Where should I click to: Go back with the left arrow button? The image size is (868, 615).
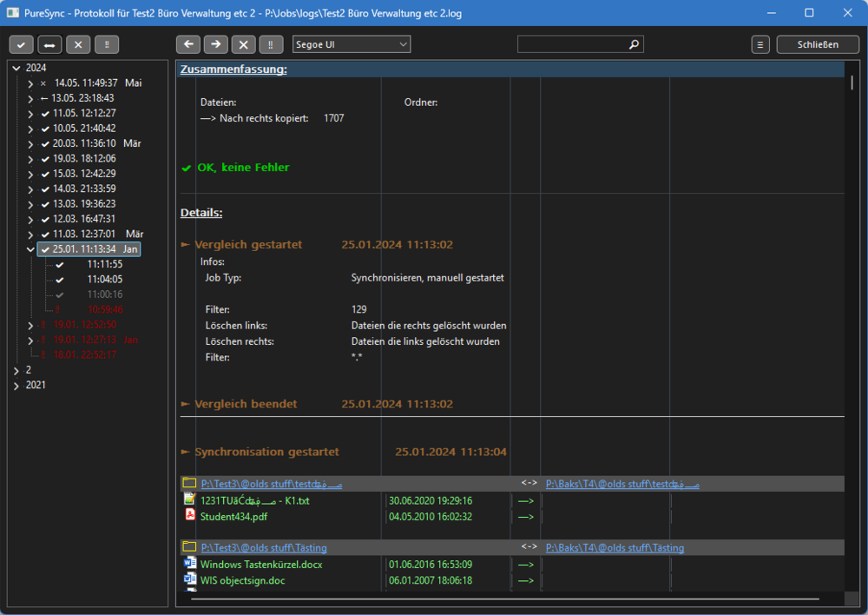pyautogui.click(x=188, y=44)
